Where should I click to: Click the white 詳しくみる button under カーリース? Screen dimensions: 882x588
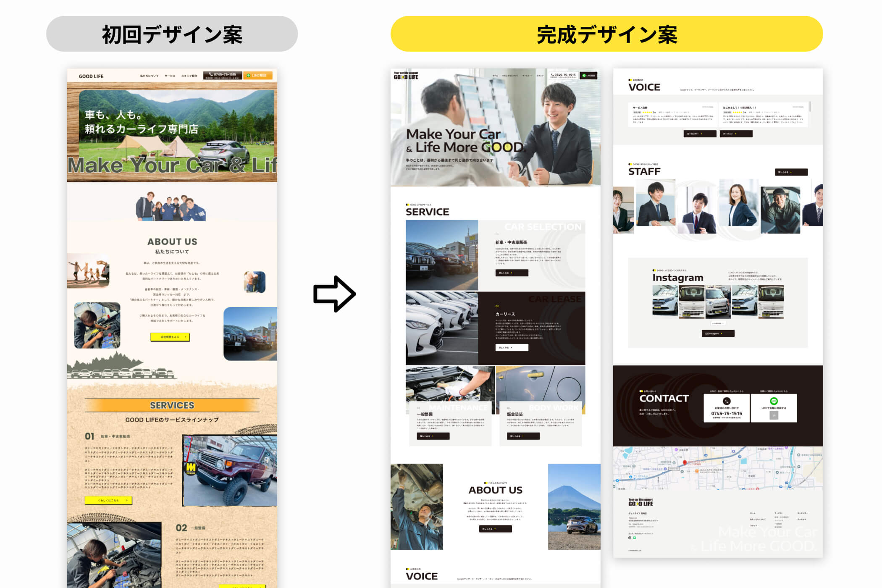click(512, 348)
